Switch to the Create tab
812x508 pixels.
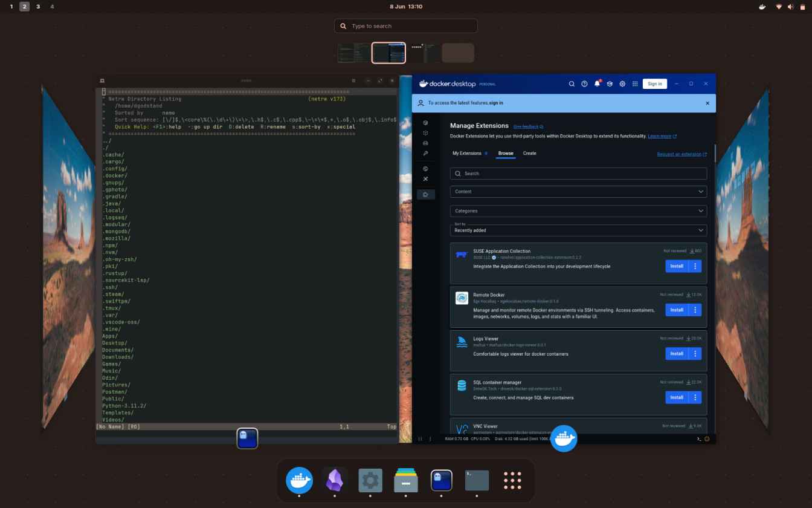(529, 154)
